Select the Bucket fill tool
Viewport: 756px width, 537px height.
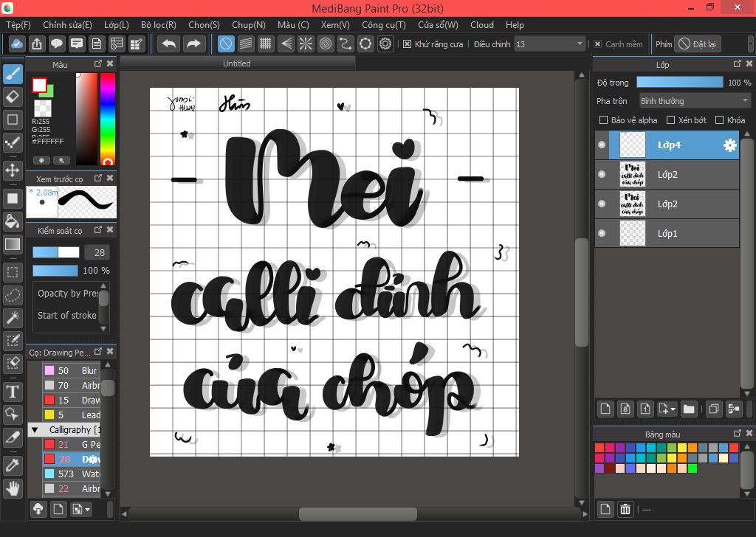[x=13, y=221]
